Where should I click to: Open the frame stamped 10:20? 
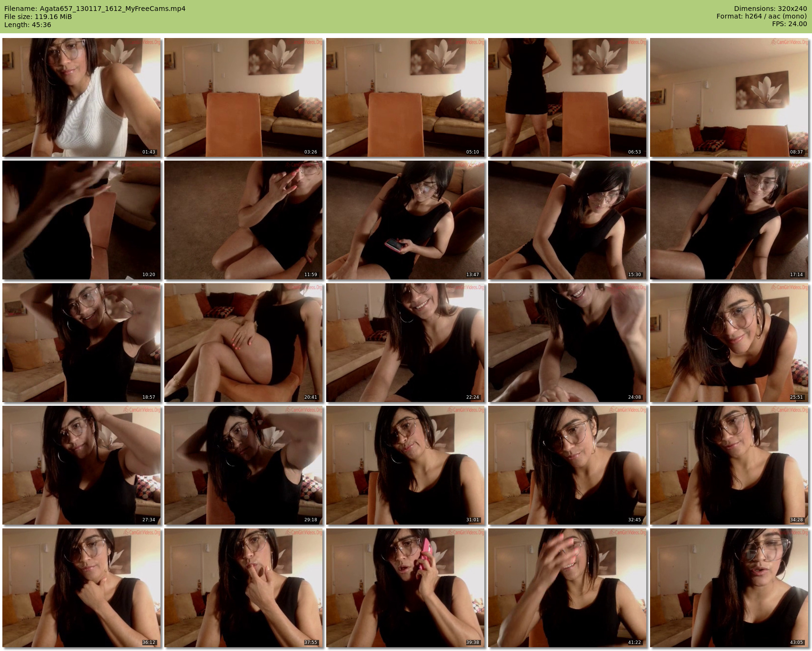click(x=82, y=220)
